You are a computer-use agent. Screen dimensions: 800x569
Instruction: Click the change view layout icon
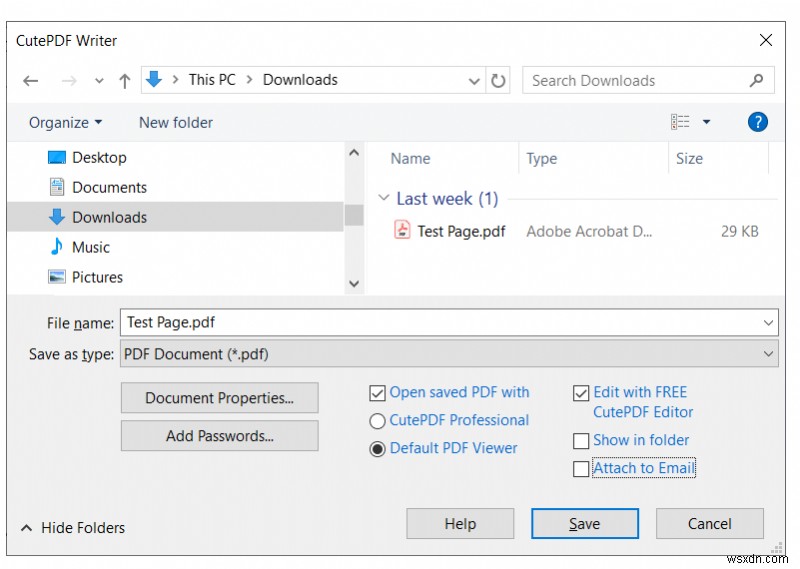pos(680,122)
